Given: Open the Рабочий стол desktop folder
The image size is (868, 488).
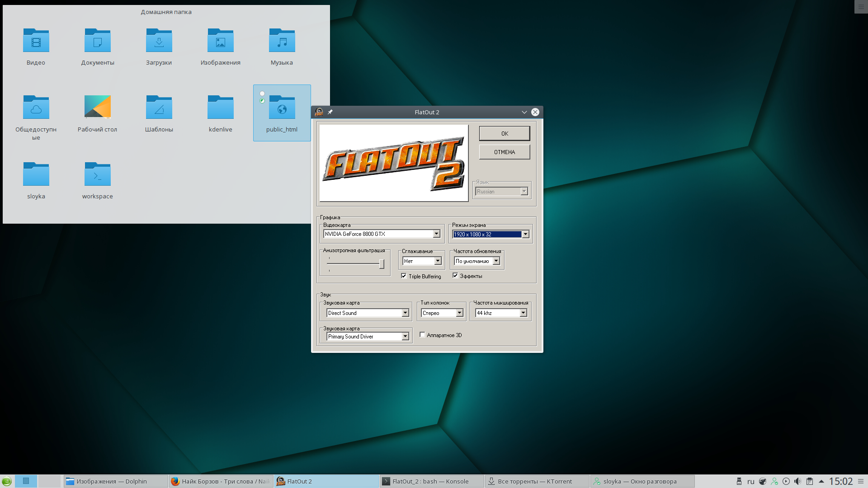Looking at the screenshot, I should click(97, 107).
